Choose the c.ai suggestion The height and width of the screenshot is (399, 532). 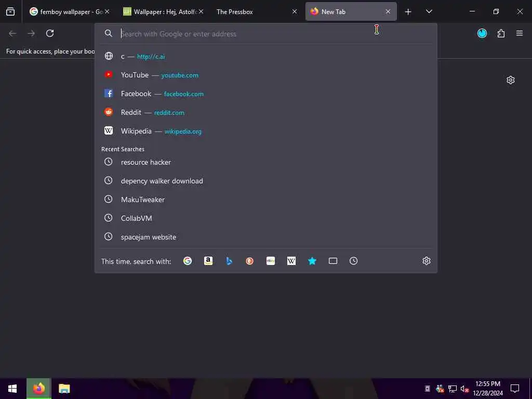click(265, 56)
